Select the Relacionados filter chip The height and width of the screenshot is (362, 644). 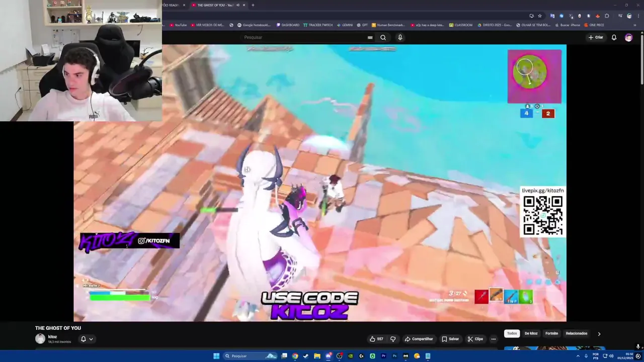coord(577,333)
